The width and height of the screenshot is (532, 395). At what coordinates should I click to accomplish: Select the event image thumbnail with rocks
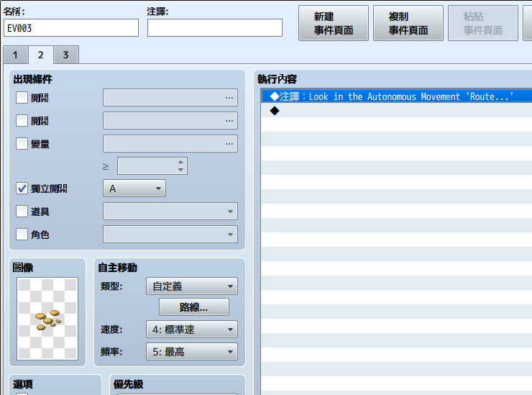click(x=47, y=319)
